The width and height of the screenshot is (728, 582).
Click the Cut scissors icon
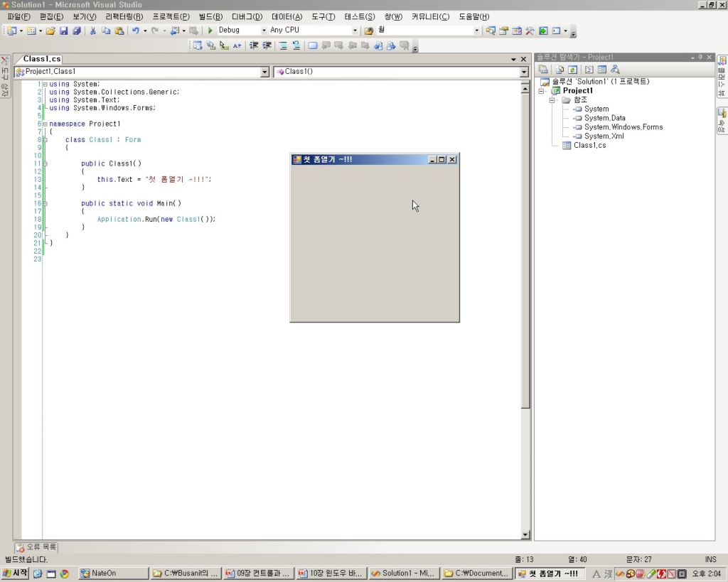tap(93, 31)
